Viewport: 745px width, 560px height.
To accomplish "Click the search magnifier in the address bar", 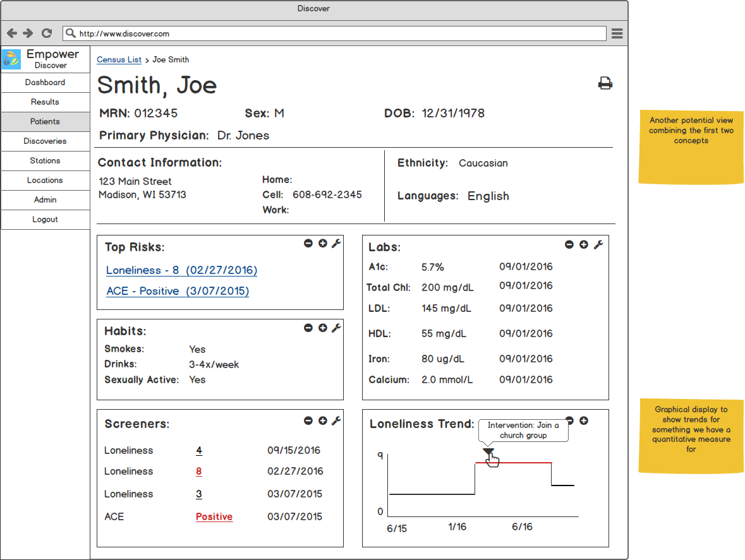I will pyautogui.click(x=70, y=33).
